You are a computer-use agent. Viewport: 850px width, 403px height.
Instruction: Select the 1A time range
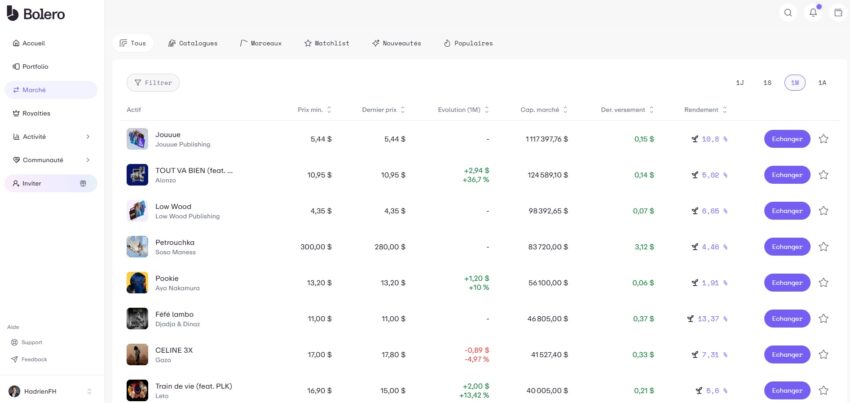click(822, 83)
